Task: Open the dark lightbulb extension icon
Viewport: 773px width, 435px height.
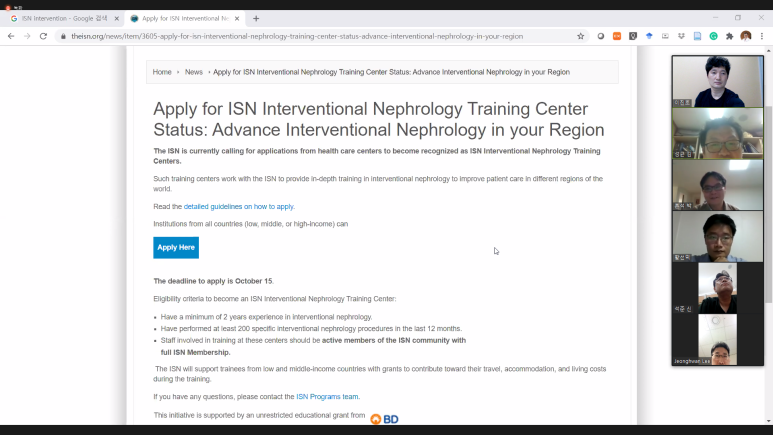Action: (633, 36)
